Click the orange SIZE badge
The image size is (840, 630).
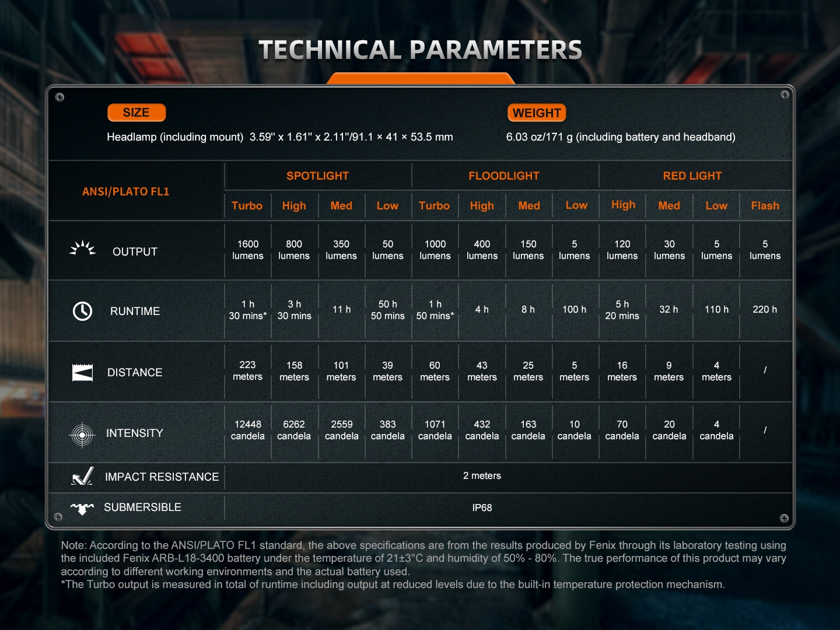[136, 113]
